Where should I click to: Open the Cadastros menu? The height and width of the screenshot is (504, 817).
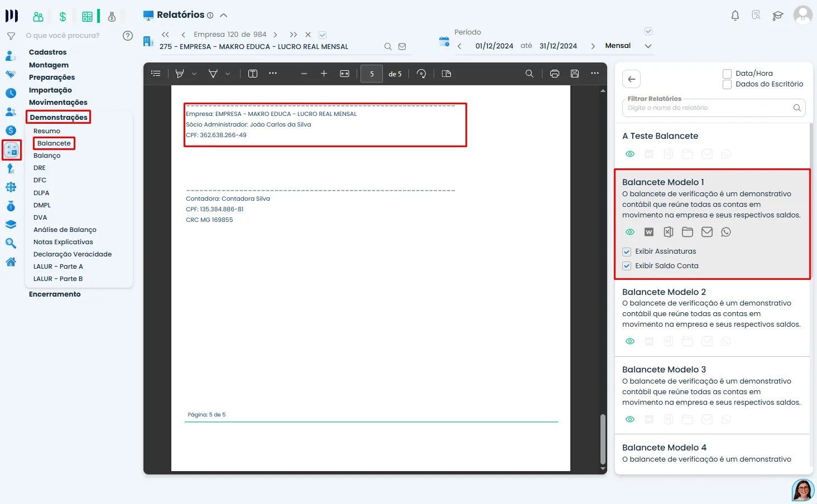click(48, 52)
